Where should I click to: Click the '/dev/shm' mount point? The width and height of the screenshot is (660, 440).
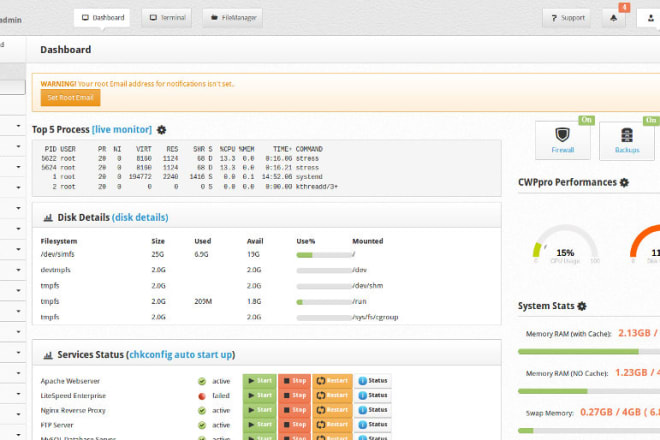(367, 285)
